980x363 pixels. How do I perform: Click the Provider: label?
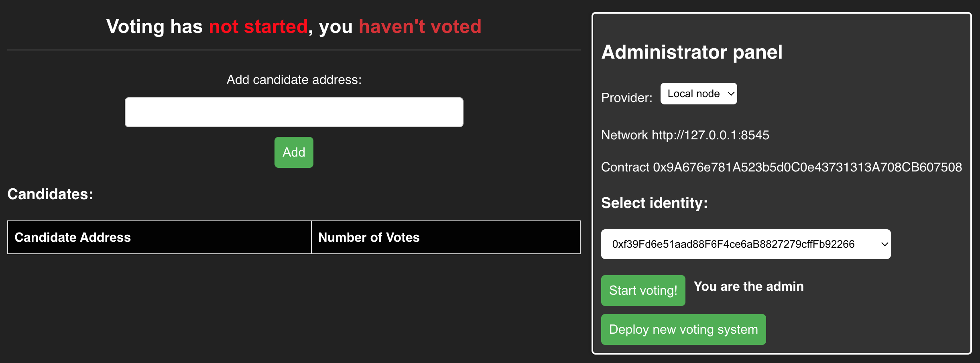626,97
